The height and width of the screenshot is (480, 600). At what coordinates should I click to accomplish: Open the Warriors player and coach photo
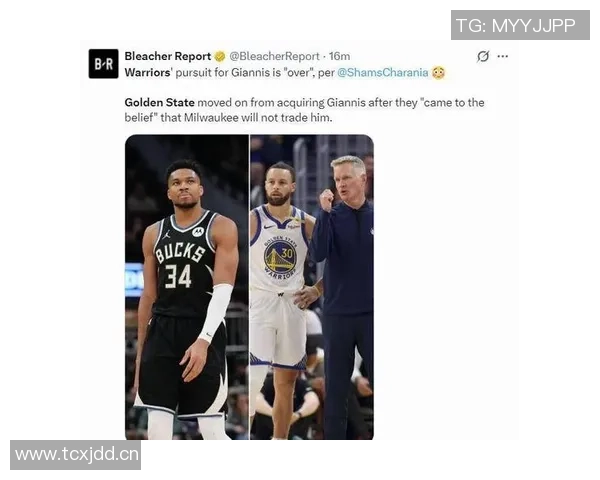coord(312,287)
